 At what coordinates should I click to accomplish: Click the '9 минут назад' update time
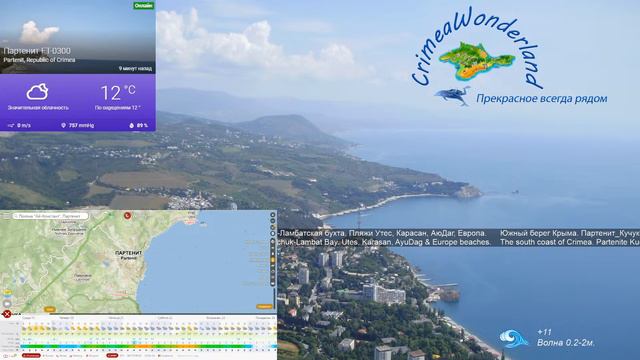click(x=135, y=68)
